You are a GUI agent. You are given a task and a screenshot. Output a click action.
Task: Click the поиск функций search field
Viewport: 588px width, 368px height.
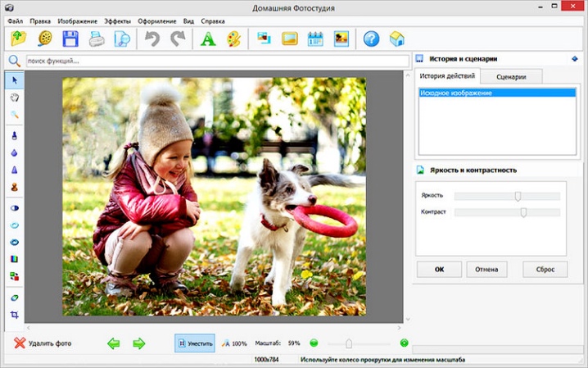[x=218, y=61]
